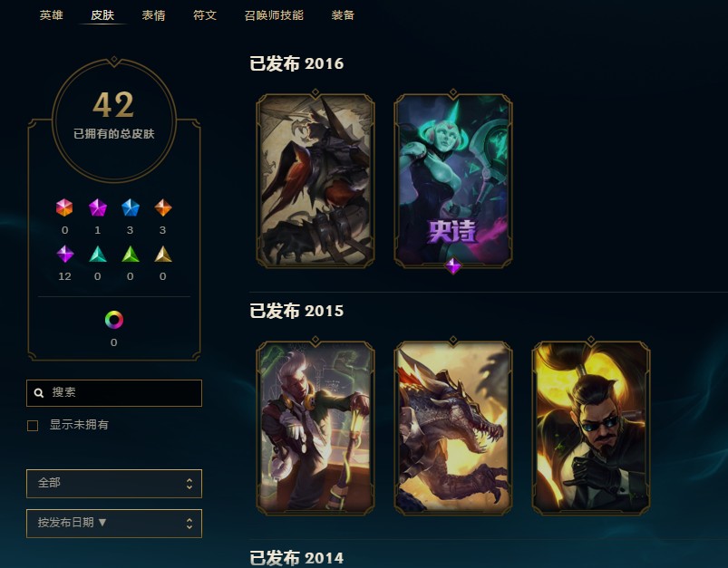Enable the 显示未拥有 checkbox

click(33, 426)
